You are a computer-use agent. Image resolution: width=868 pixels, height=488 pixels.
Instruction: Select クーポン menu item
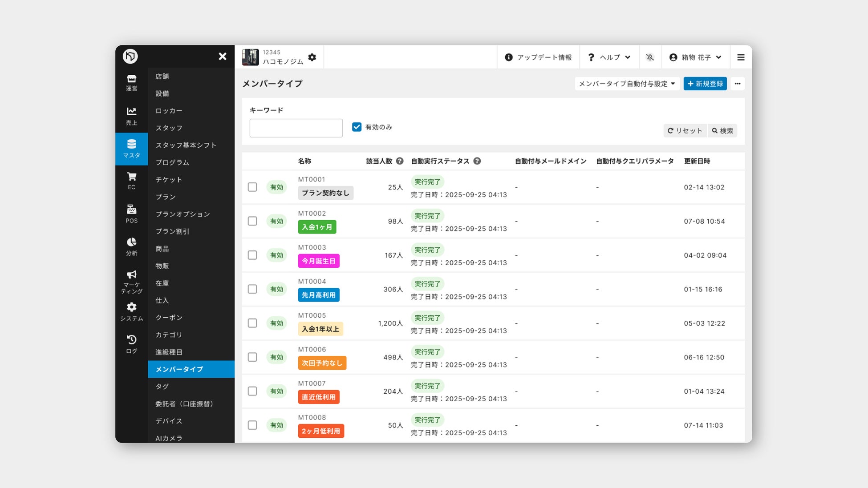[x=191, y=318]
